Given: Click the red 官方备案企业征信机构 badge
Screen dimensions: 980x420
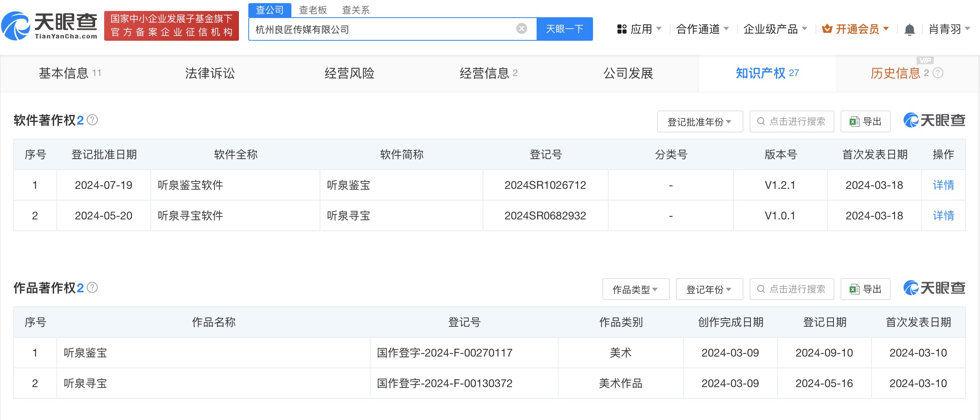Looking at the screenshot, I should [x=172, y=25].
